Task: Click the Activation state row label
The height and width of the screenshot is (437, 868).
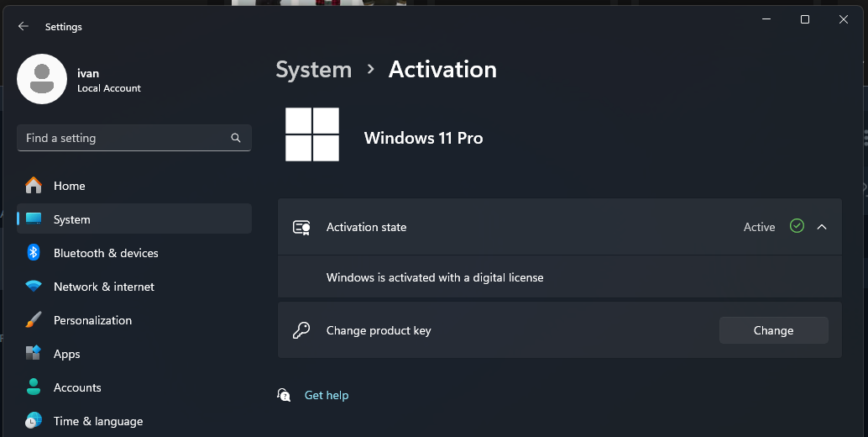Action: 367,227
